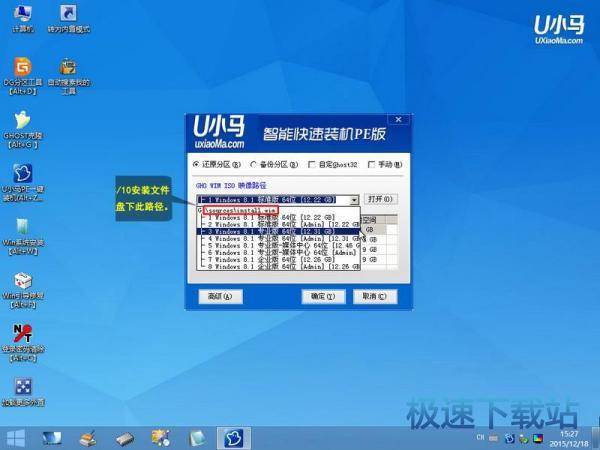
Task: Click the Advanced (高级) button
Action: pyautogui.click(x=220, y=296)
